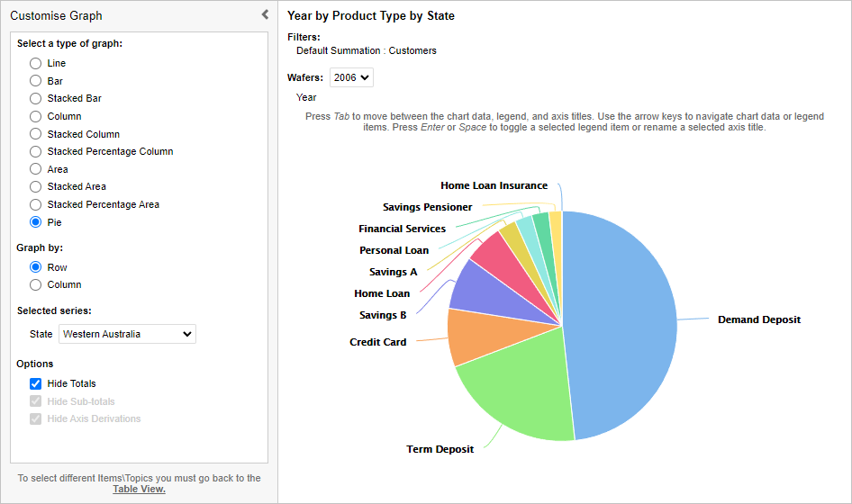This screenshot has height=504, width=852.
Task: Click the Term Deposit chart label
Action: coord(440,449)
